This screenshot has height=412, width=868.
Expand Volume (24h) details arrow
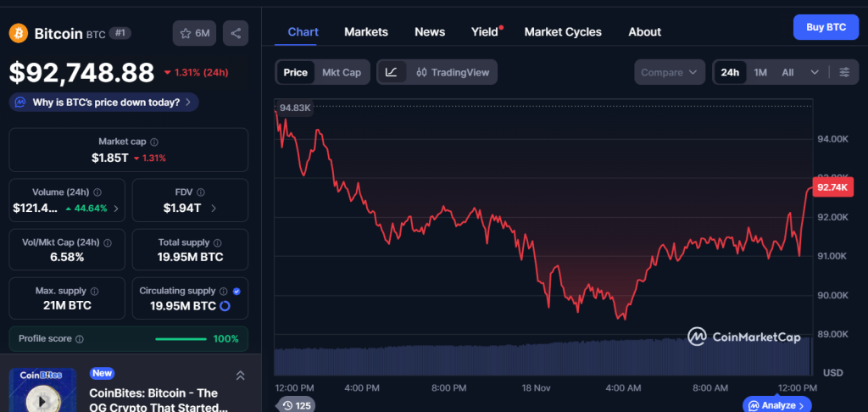115,209
